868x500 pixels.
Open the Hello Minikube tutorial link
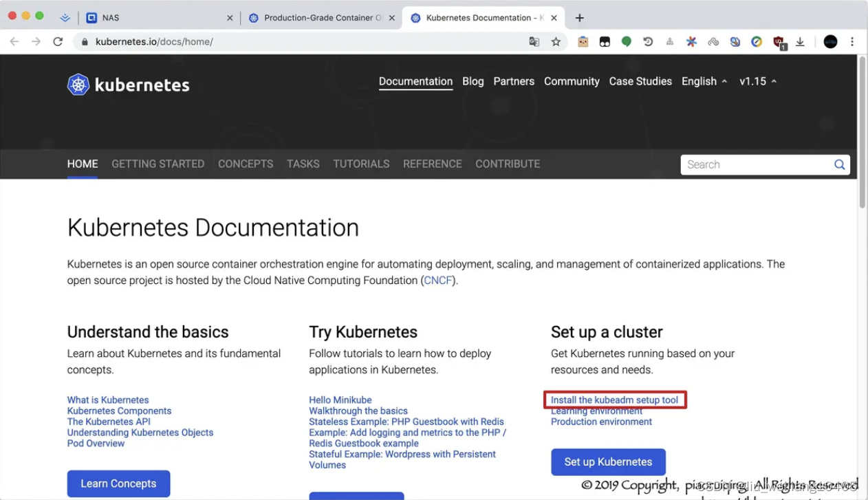pos(340,400)
